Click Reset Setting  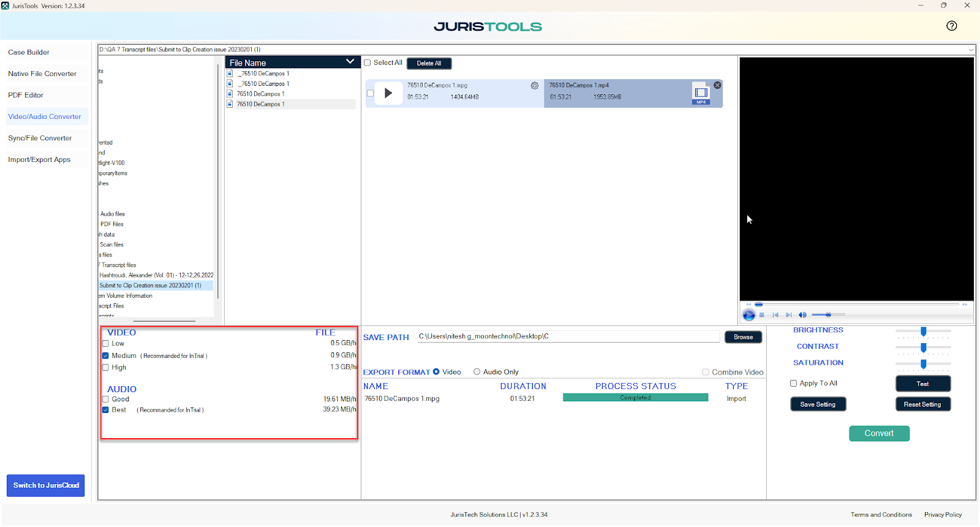coord(922,404)
